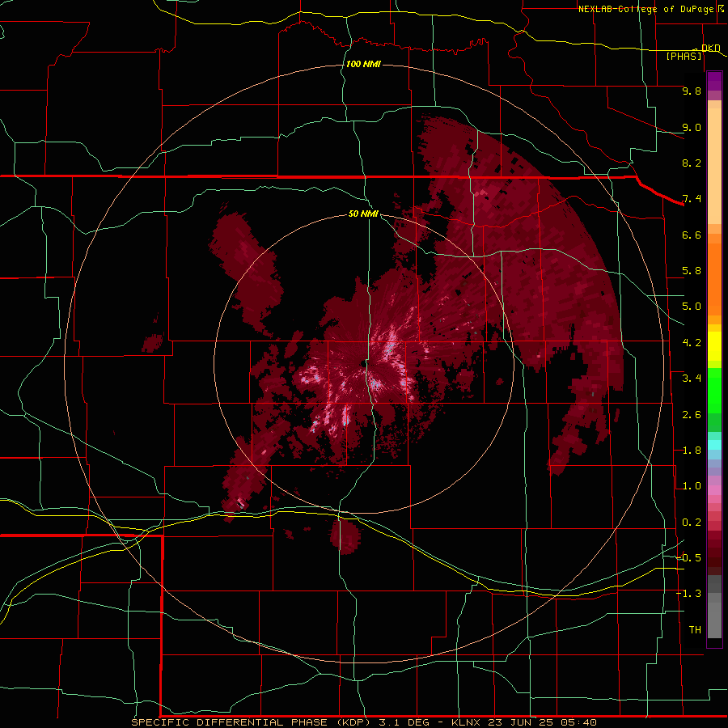Click the yellow segment of color bar

pyautogui.click(x=714, y=346)
